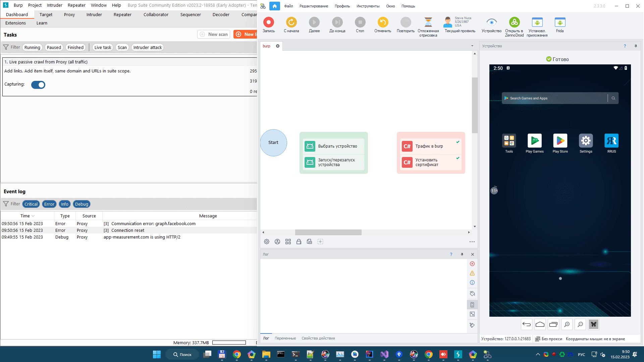Toggle auto-scroll icon in Лог panel
This screenshot has width=644, height=362.
(x=472, y=305)
